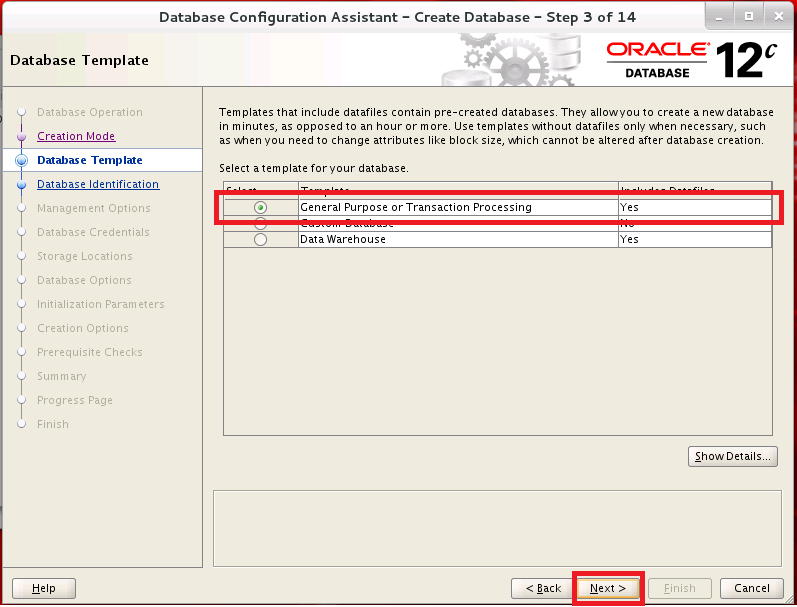This screenshot has height=607, width=797.
Task: Click the Template column header
Action: [x=458, y=190]
